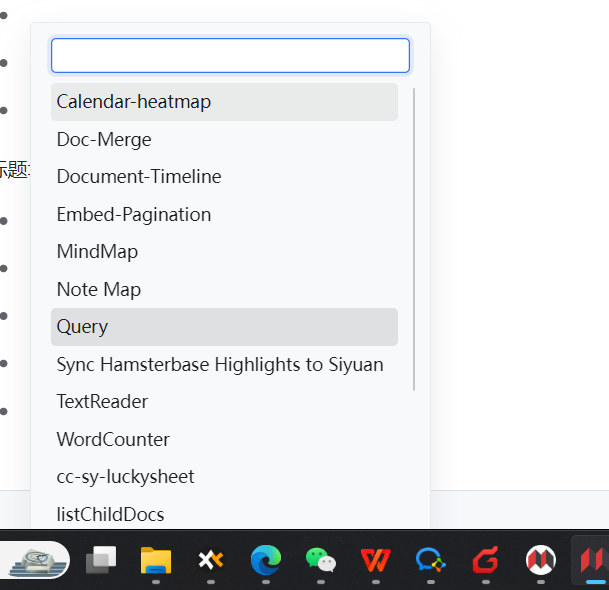Click the search input field above the list
Screen dimensions: 609x590
tap(230, 56)
